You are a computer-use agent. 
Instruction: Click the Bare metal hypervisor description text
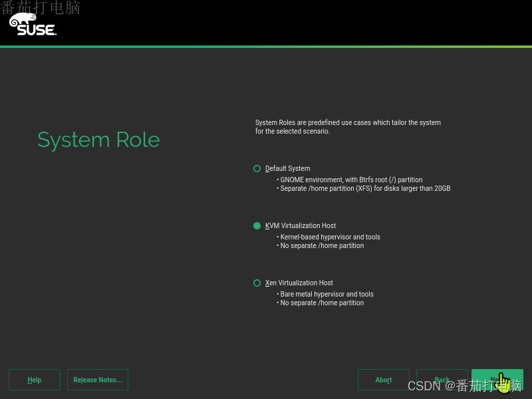326,294
